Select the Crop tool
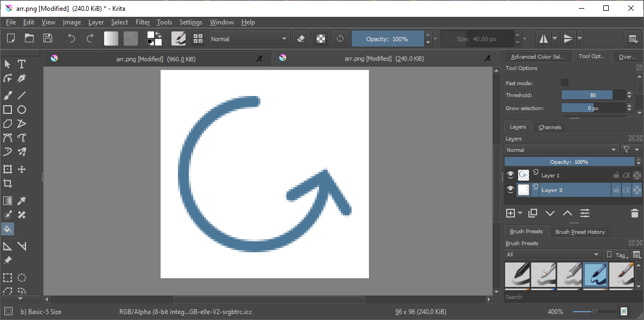The height and width of the screenshot is (320, 644). (8, 183)
